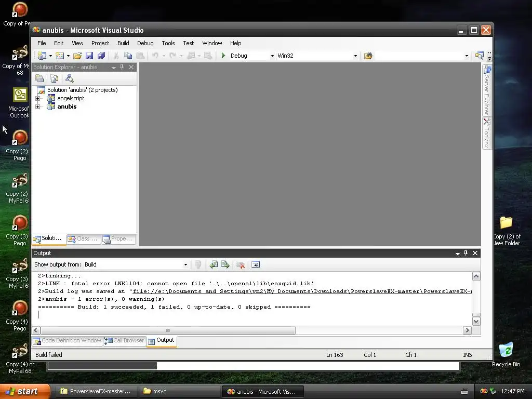Open the Help menu
Screen dimensions: 532x399
(235, 43)
